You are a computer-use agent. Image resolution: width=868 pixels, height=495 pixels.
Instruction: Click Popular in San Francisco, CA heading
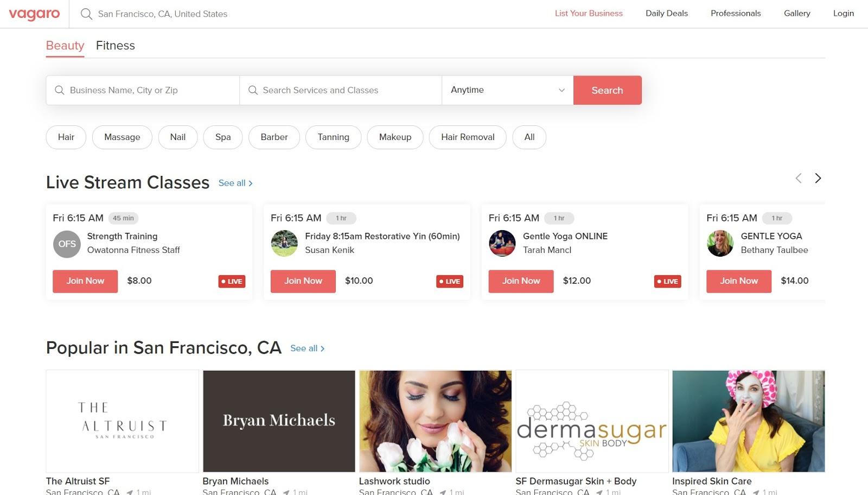163,348
